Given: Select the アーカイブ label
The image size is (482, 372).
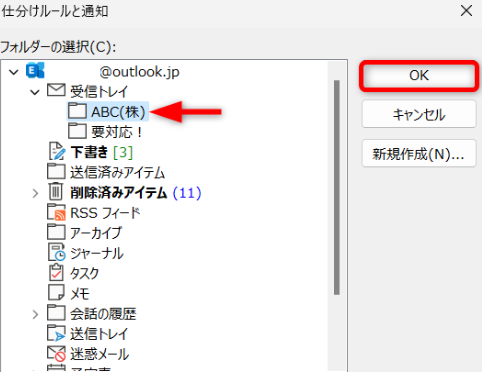Looking at the screenshot, I should (96, 233).
